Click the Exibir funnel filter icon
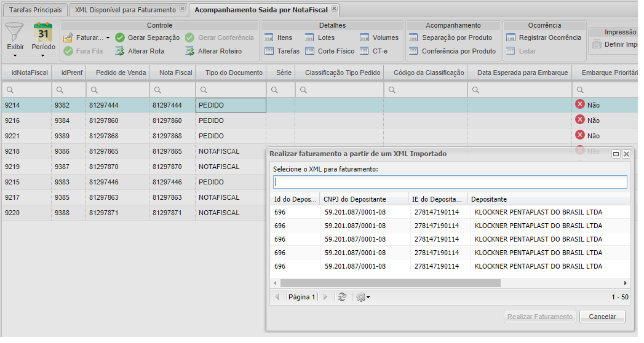 [15, 33]
